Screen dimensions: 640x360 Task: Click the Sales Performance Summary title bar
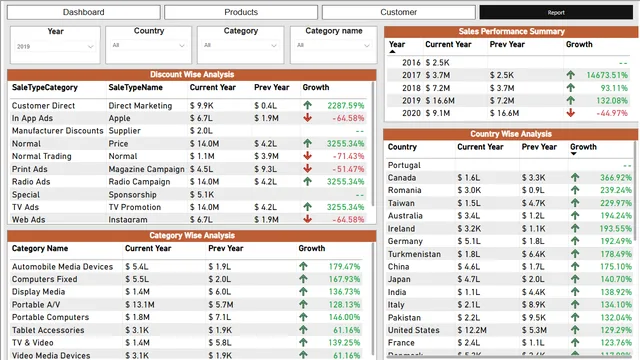pyautogui.click(x=511, y=31)
